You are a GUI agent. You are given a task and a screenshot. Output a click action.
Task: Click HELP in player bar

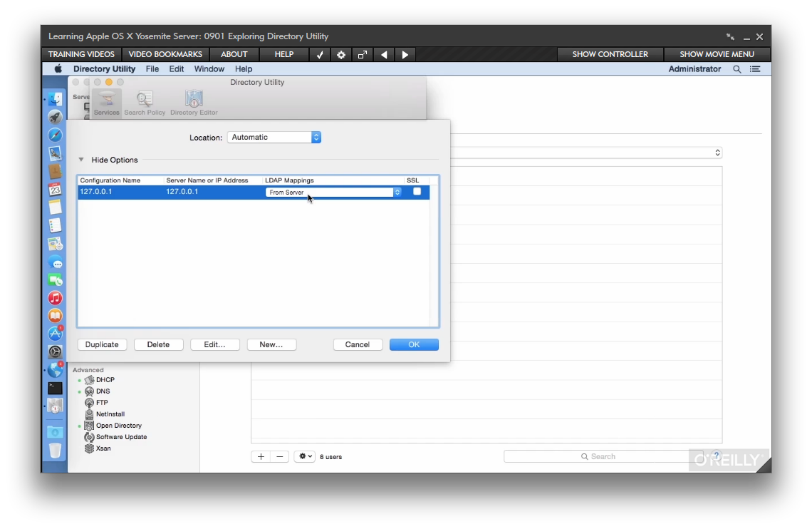pyautogui.click(x=283, y=54)
